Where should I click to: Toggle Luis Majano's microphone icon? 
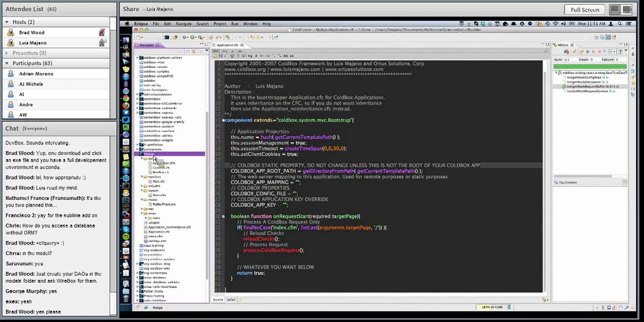[x=102, y=43]
